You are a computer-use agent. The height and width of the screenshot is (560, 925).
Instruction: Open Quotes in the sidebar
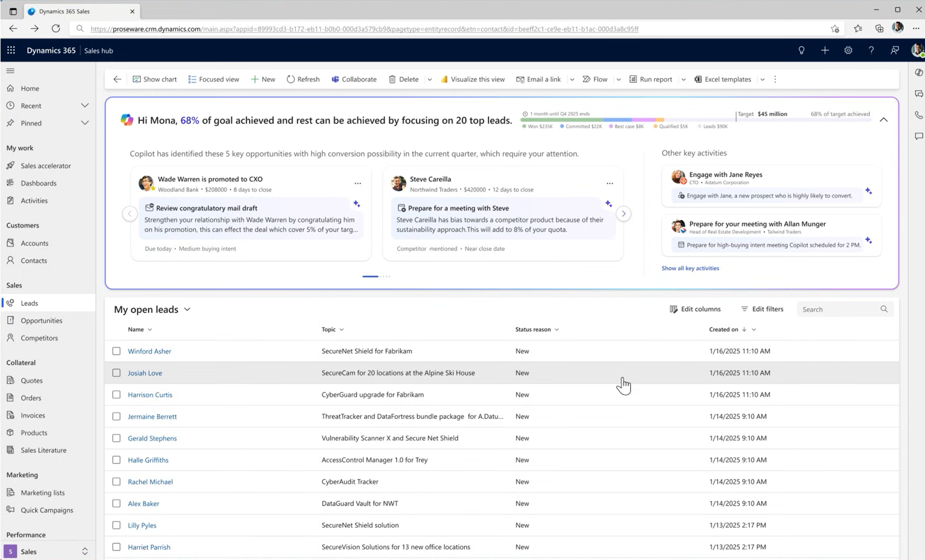click(32, 381)
